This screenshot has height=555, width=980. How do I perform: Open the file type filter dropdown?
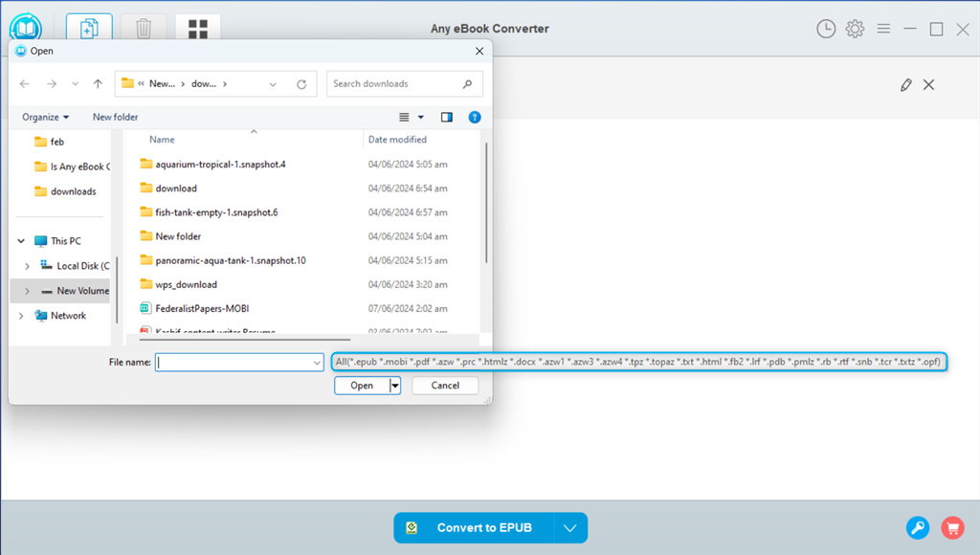point(639,362)
